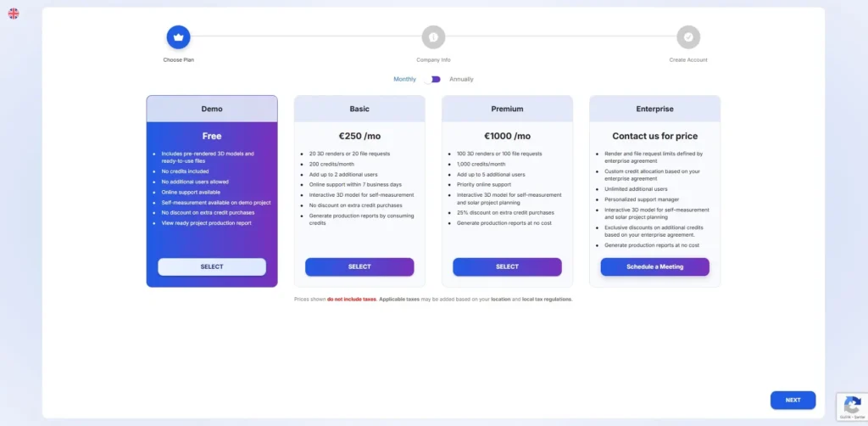
Task: Click the Company Info step icon
Action: 433,37
